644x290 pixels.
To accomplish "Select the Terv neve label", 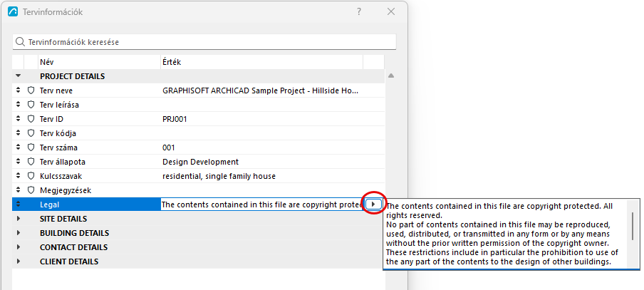I will pyautogui.click(x=56, y=90).
